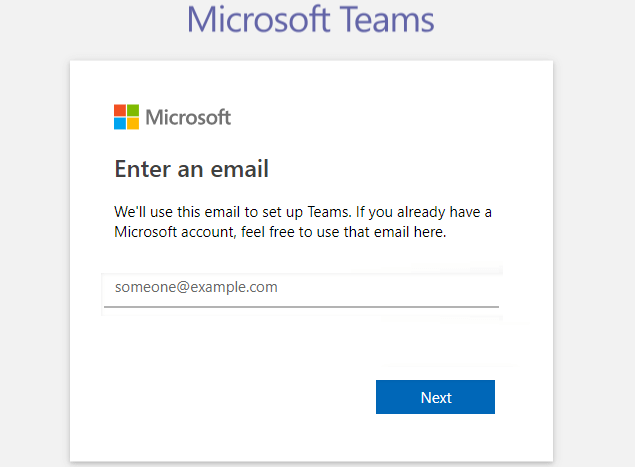The height and width of the screenshot is (467, 635).
Task: Click the Microsoft four-square logo
Action: click(126, 117)
